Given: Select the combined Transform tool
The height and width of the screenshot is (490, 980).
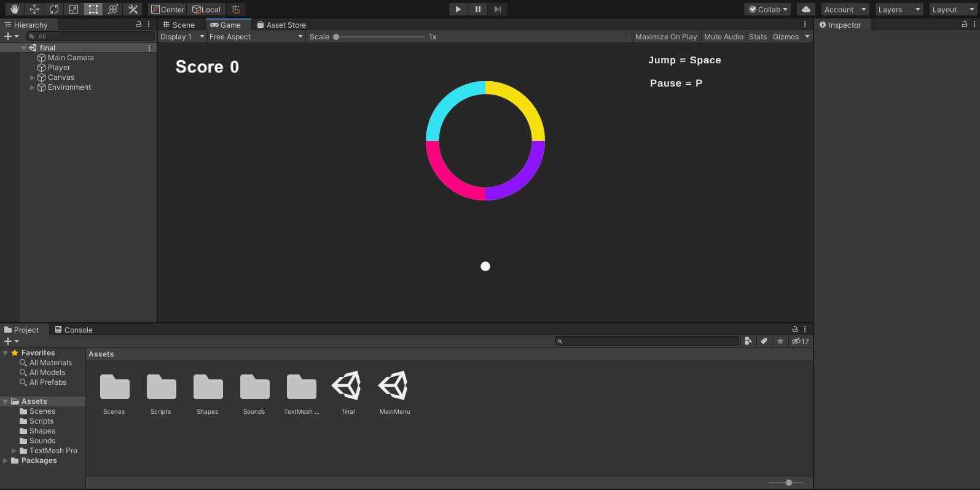Looking at the screenshot, I should 113,9.
